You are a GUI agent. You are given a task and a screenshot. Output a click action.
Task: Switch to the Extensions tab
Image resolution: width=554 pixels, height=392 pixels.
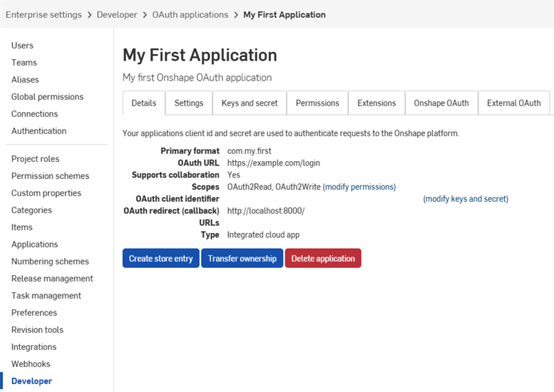[376, 103]
